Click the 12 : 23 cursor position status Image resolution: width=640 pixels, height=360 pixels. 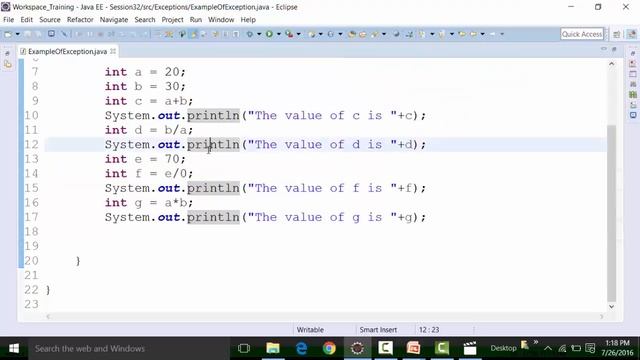click(x=429, y=329)
